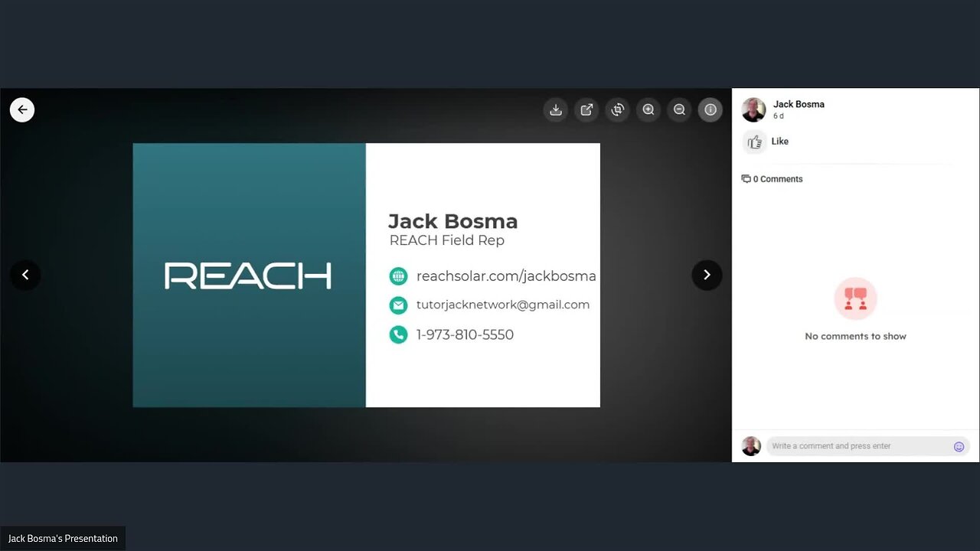This screenshot has height=551, width=980.
Task: Click the no-comments placeholder icon
Action: [x=855, y=298]
